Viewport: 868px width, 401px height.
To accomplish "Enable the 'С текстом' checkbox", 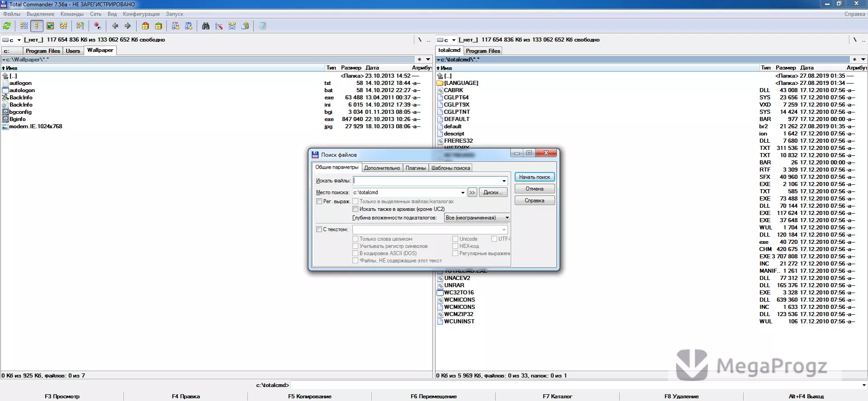I will coord(319,229).
